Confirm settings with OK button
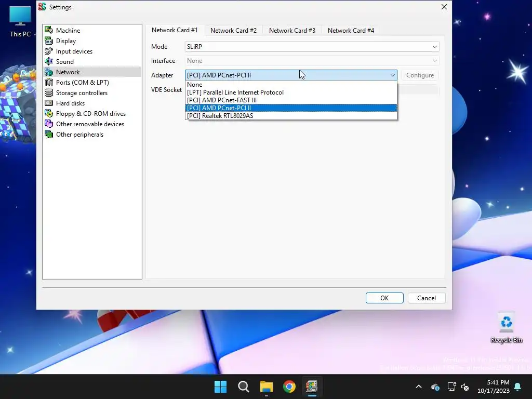 [x=384, y=298]
